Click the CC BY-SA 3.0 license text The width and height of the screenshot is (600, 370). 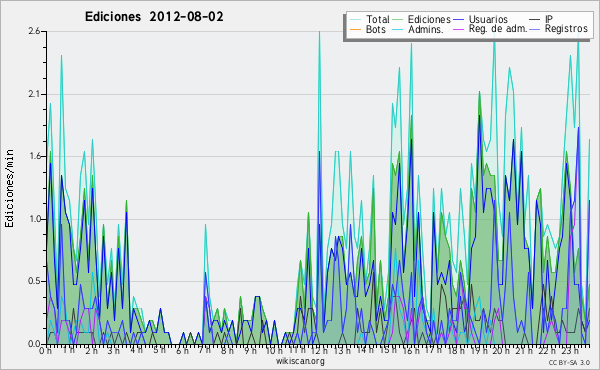point(569,363)
